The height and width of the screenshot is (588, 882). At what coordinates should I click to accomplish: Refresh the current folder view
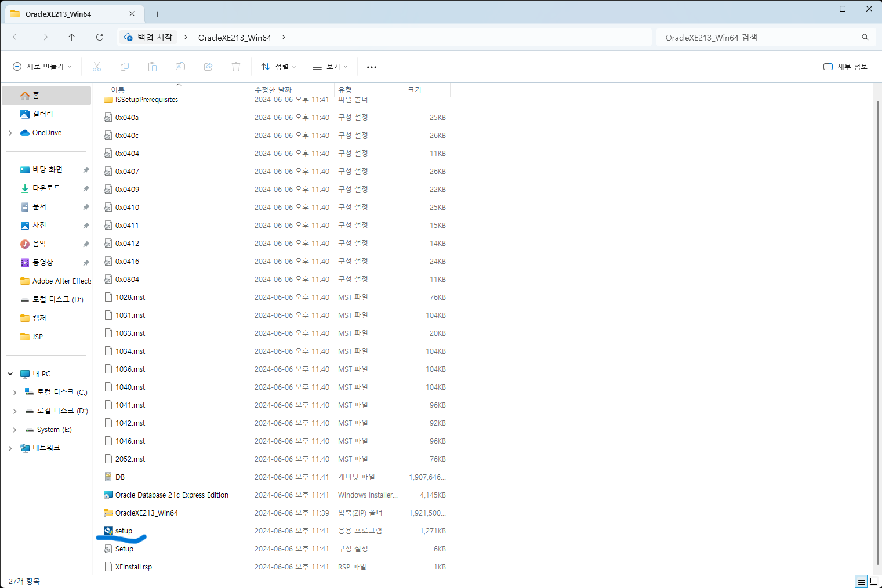(100, 37)
